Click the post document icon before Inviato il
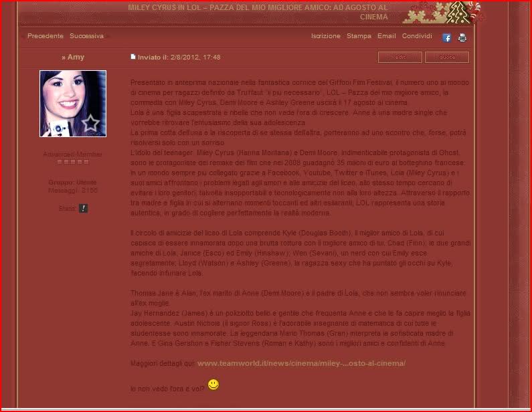 [x=133, y=57]
